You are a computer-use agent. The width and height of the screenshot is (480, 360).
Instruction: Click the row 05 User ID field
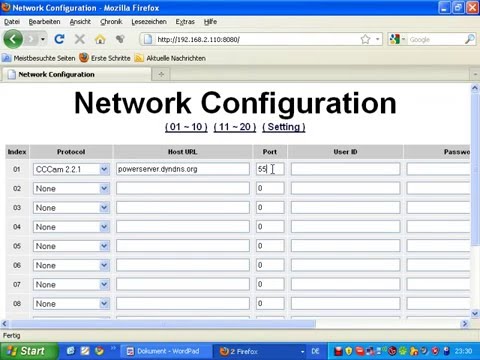[345, 246]
